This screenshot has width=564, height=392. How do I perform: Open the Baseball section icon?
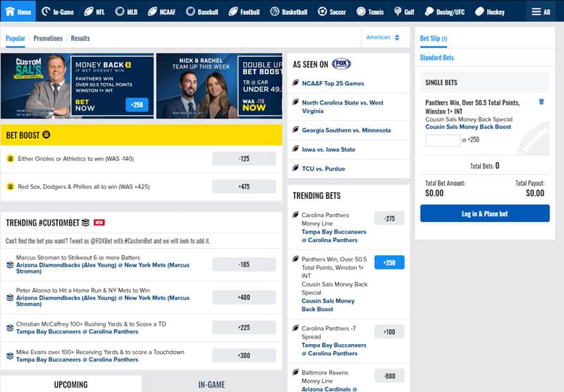[190, 11]
